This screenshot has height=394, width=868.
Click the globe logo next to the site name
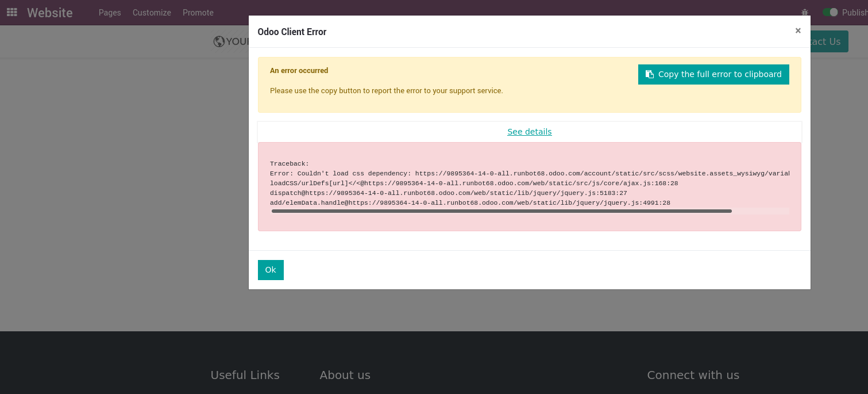[219, 41]
